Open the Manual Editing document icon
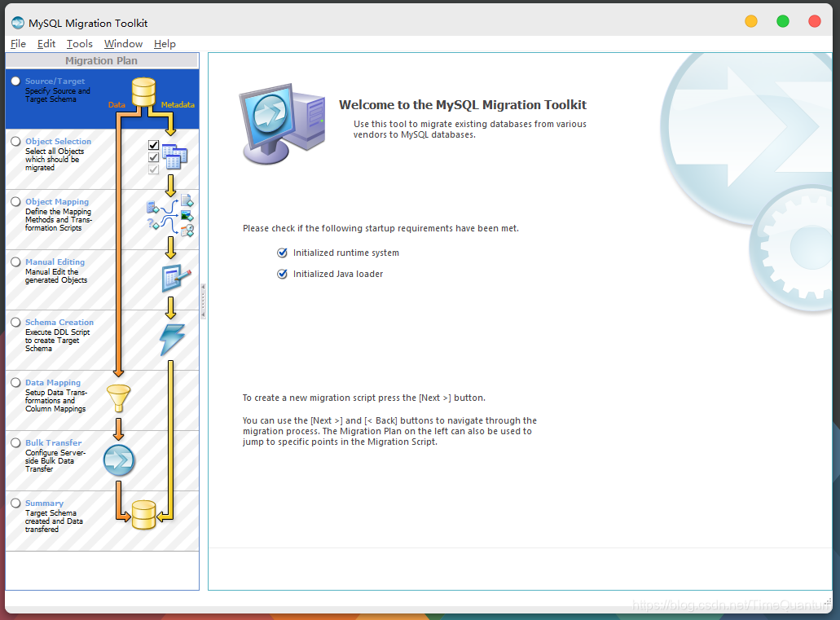840x620 pixels. tap(174, 278)
